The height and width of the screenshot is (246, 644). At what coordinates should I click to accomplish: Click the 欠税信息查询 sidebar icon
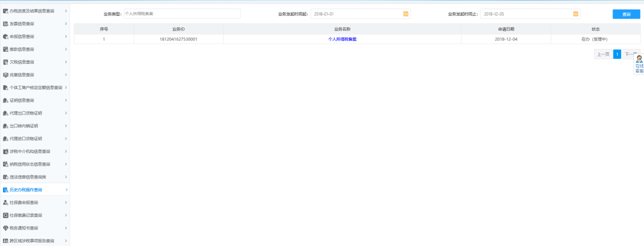tap(6, 62)
